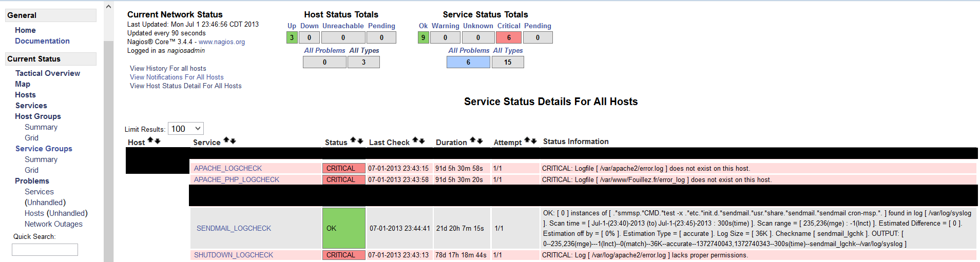The image size is (980, 262).
Task: Sort Attempt column ascending with up arrow
Action: pyautogui.click(x=527, y=140)
